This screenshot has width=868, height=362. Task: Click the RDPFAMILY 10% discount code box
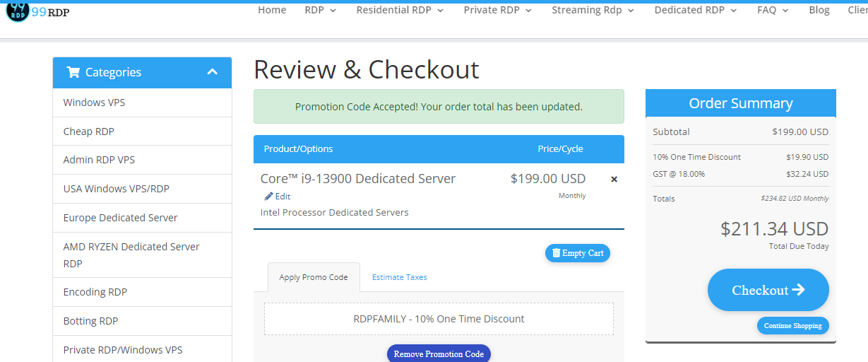tap(439, 319)
